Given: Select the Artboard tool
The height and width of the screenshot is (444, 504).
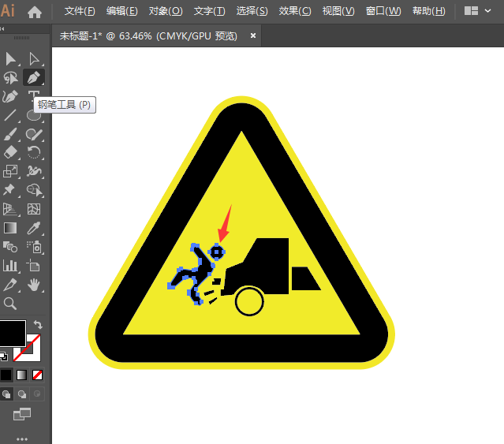Looking at the screenshot, I should [33, 266].
